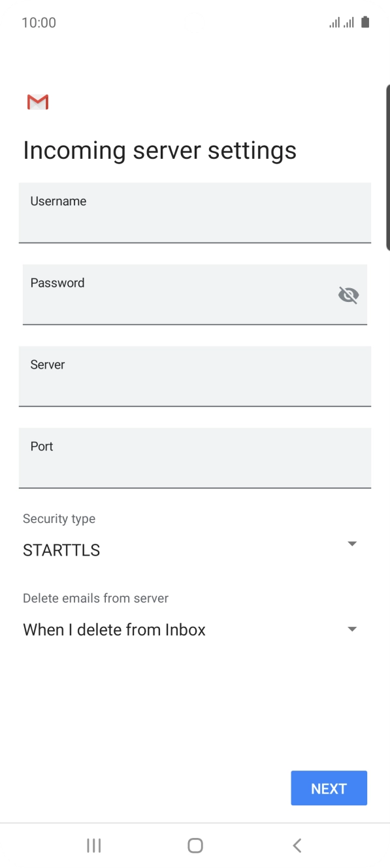Screen dimensions: 390x868
Task: Click the Gmail app icon
Action: coord(38,102)
